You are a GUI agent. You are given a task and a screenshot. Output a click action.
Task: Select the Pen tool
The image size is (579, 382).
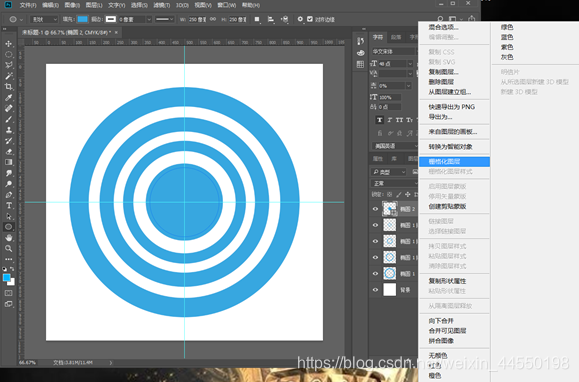point(8,195)
